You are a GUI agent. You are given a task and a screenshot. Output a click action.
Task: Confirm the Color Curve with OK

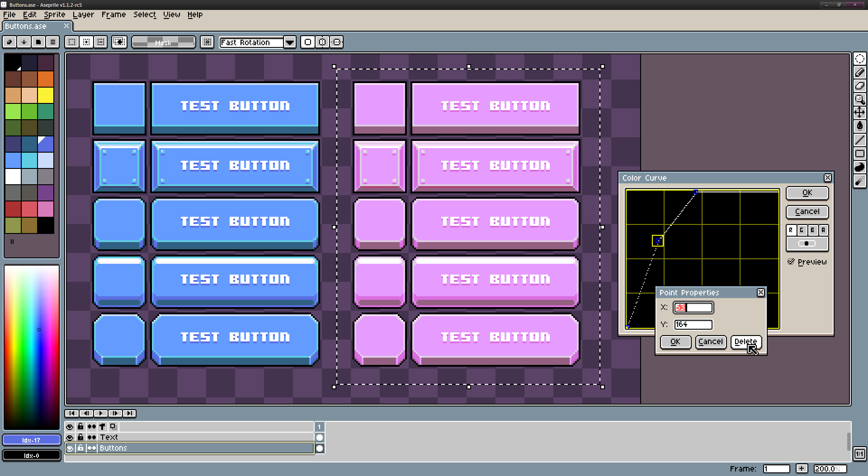[x=807, y=193]
